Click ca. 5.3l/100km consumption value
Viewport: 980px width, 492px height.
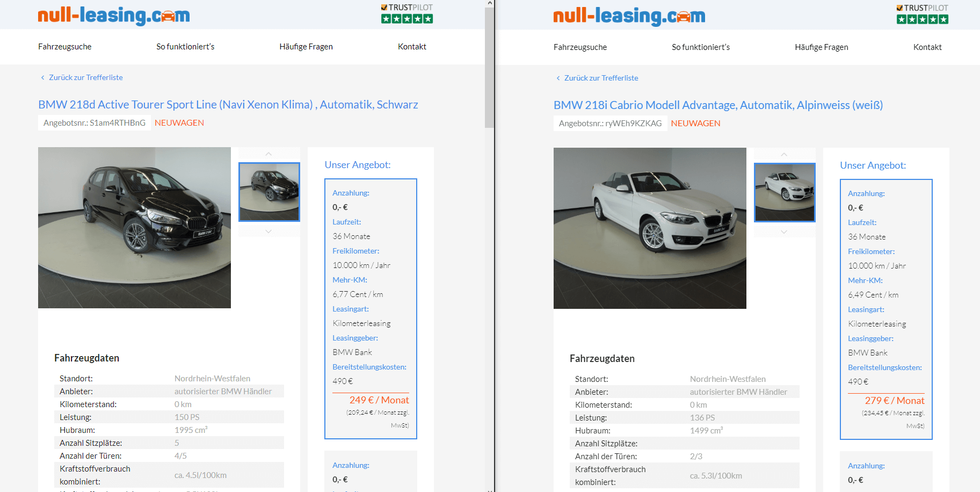pyautogui.click(x=716, y=476)
